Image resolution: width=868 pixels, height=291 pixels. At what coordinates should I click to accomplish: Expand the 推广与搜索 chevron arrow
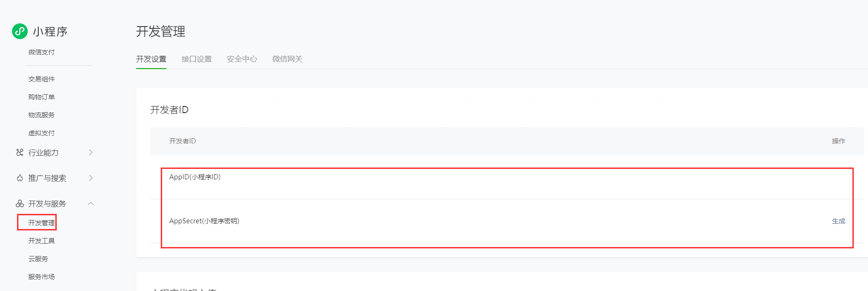[x=91, y=178]
